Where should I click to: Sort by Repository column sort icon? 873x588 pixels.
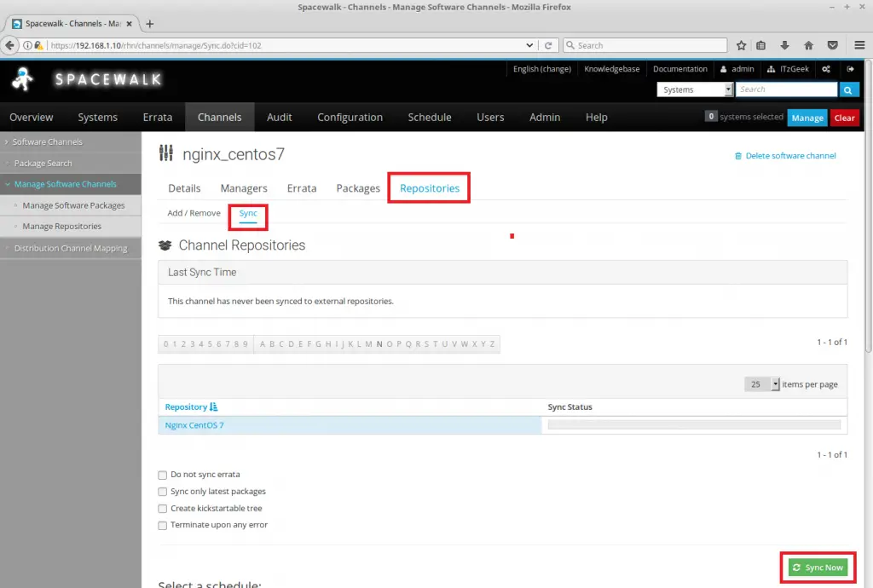(x=214, y=407)
